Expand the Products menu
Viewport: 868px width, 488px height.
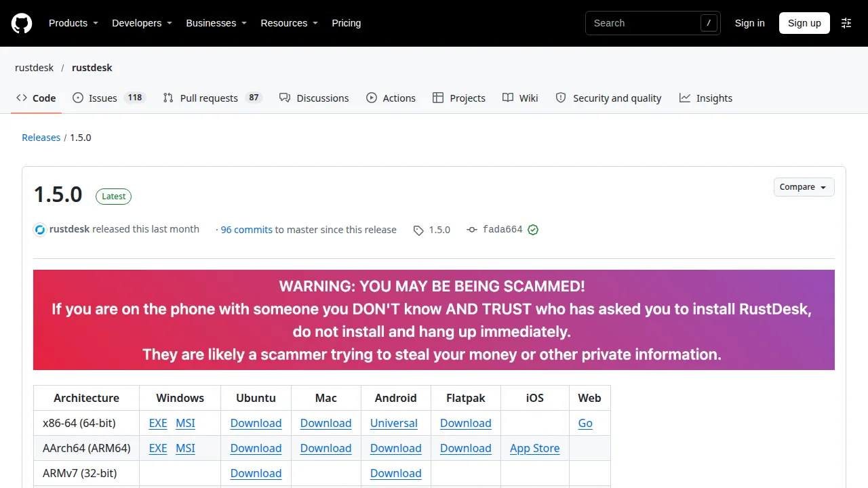coord(73,23)
